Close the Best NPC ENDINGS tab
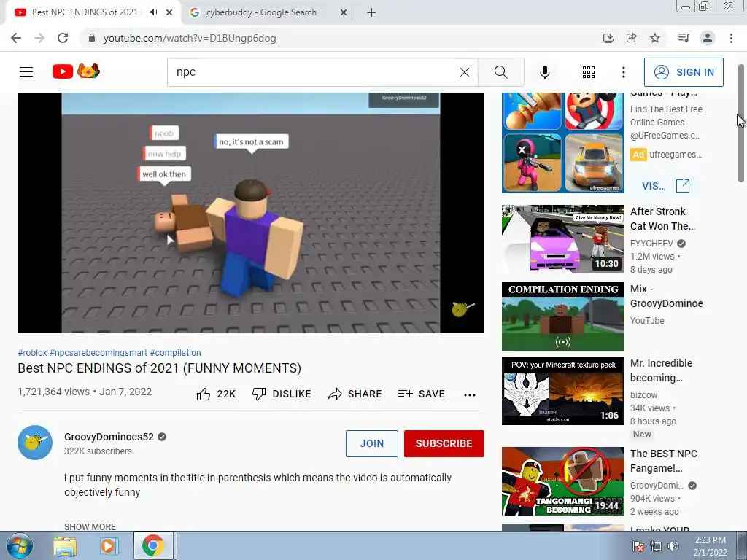 click(169, 12)
